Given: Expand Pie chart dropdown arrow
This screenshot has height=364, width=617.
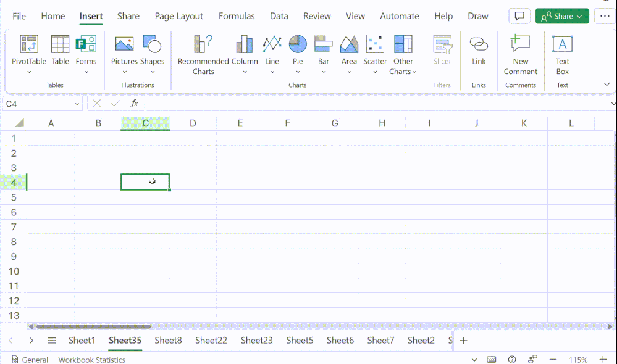Looking at the screenshot, I should (298, 72).
